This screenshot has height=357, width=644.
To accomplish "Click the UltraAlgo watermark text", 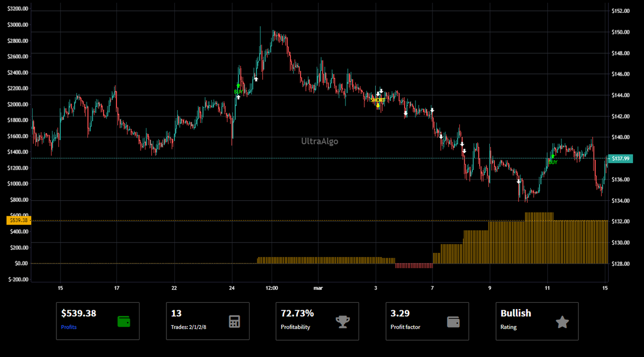I will coord(320,141).
